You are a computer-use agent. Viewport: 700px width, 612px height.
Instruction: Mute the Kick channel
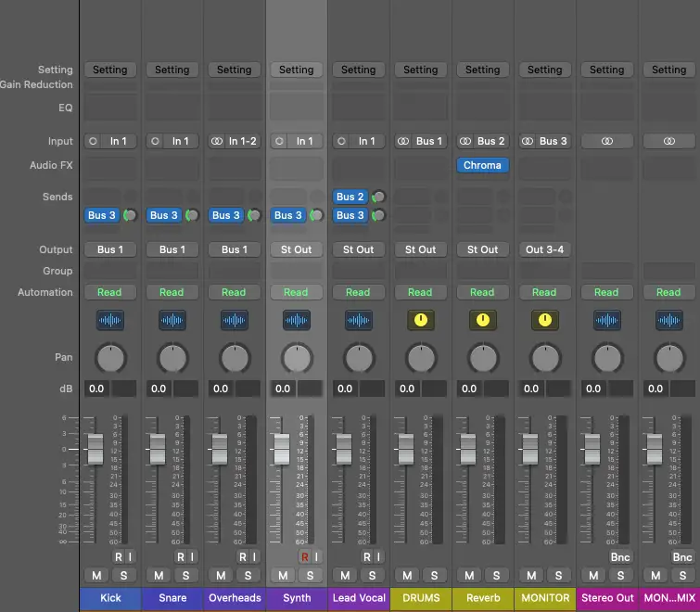(96, 576)
